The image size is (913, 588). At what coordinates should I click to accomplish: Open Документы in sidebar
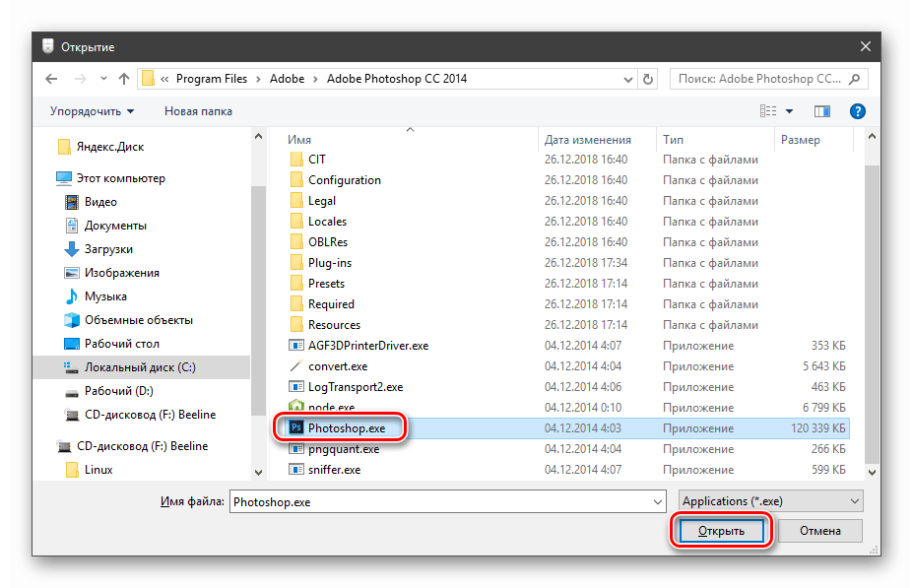click(105, 226)
